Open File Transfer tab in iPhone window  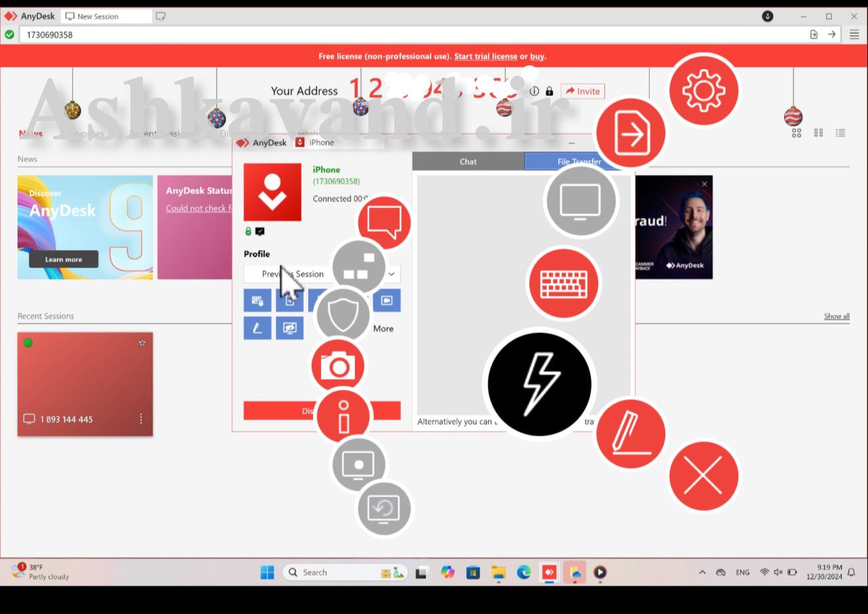click(x=579, y=161)
